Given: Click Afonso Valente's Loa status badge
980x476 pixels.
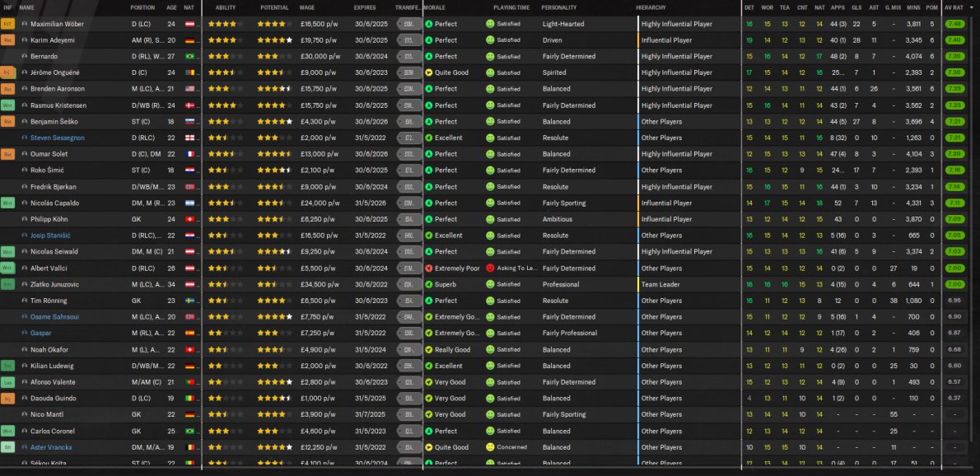Looking at the screenshot, I should click(7, 381).
